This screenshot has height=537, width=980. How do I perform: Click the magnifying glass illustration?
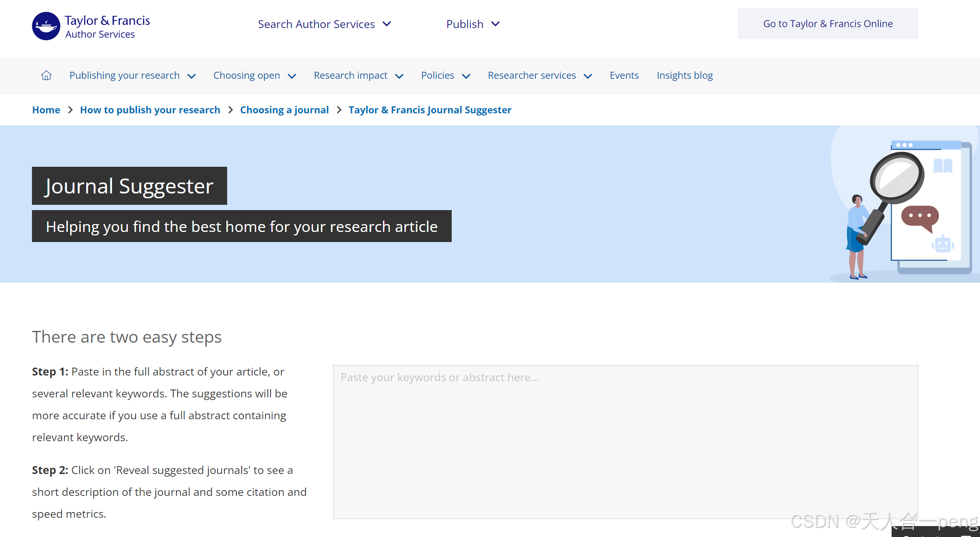897,178
